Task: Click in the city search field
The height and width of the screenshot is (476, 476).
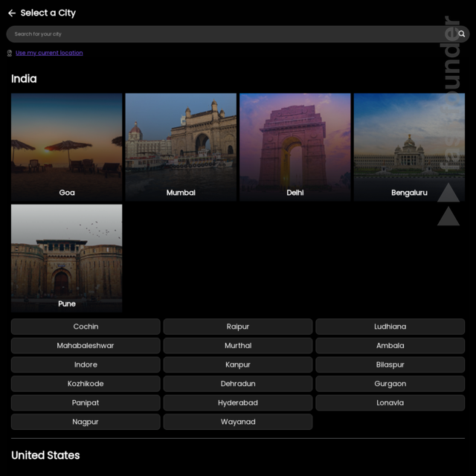Action: [x=223, y=33]
